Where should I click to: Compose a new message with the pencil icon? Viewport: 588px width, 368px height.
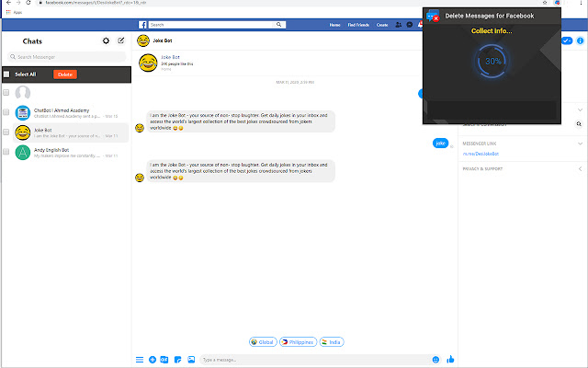point(120,40)
